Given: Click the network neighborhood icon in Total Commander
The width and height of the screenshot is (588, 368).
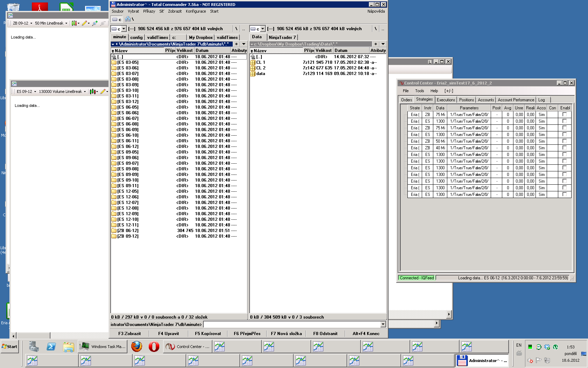Looking at the screenshot, I should pyautogui.click(x=128, y=19).
